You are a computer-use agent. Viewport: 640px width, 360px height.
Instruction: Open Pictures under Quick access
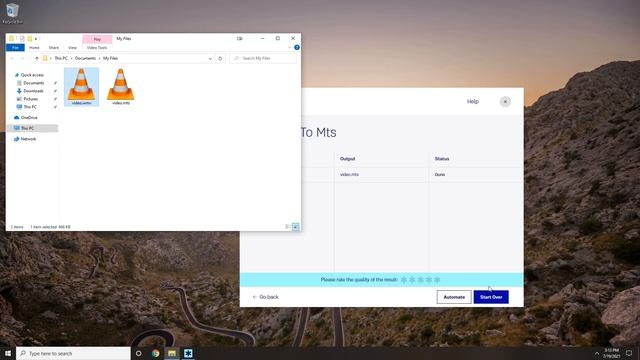(x=30, y=99)
